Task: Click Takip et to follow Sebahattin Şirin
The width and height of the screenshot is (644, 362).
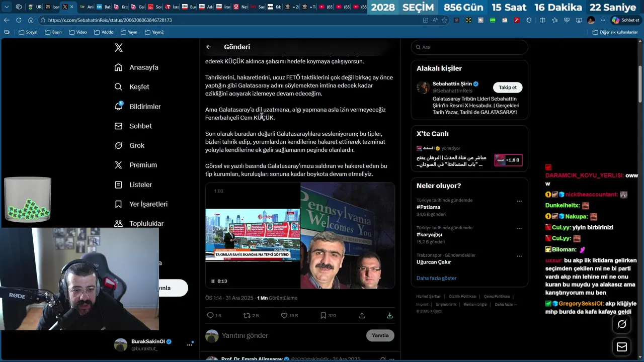Action: [x=508, y=87]
